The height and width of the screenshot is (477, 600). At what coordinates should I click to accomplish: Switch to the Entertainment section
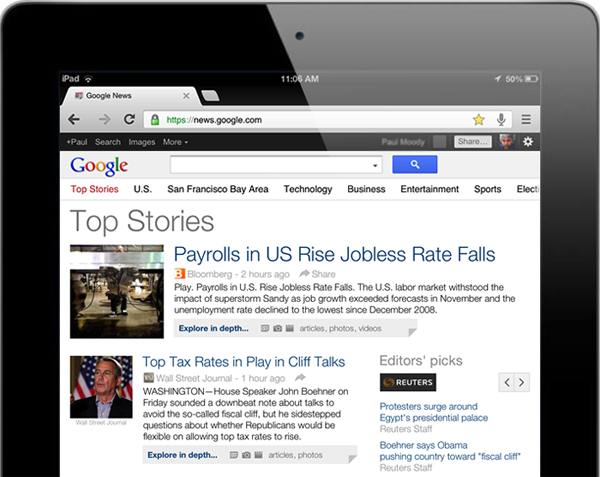tap(430, 189)
